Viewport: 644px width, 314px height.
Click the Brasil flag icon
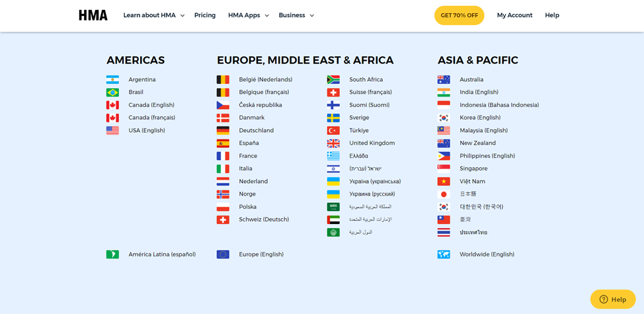[112, 93]
